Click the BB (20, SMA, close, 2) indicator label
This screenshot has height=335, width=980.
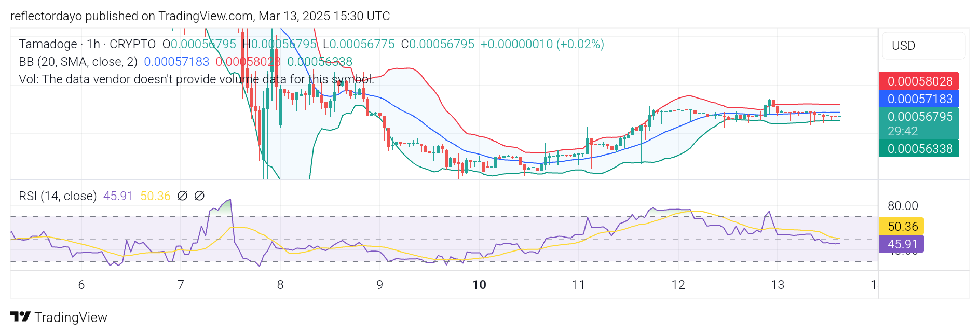78,62
